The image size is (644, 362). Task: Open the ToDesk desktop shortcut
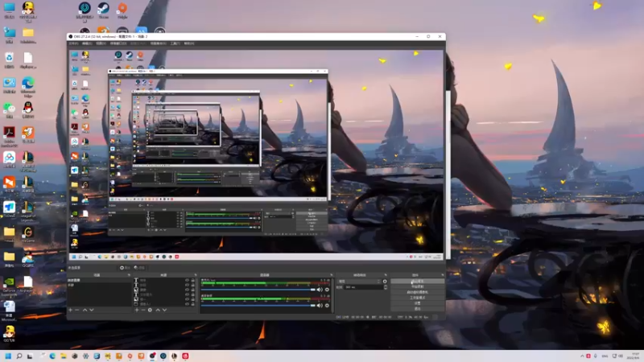(x=9, y=210)
